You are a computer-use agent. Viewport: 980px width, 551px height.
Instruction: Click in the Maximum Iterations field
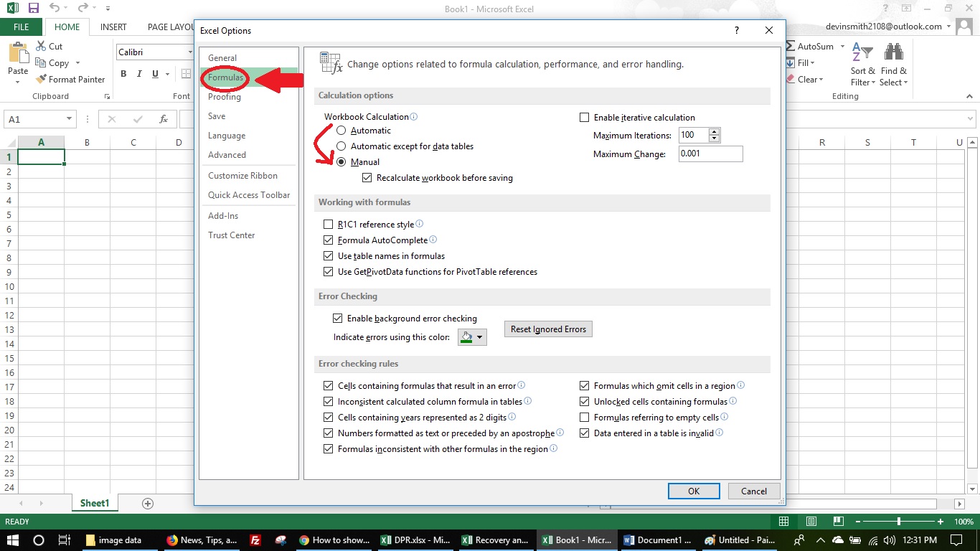pos(693,135)
